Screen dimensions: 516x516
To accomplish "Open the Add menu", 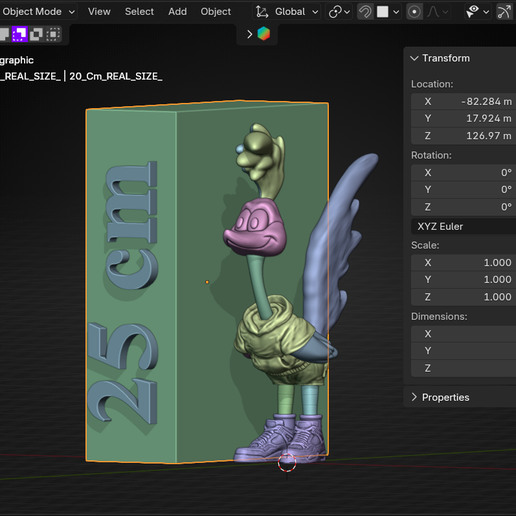I will [x=177, y=12].
